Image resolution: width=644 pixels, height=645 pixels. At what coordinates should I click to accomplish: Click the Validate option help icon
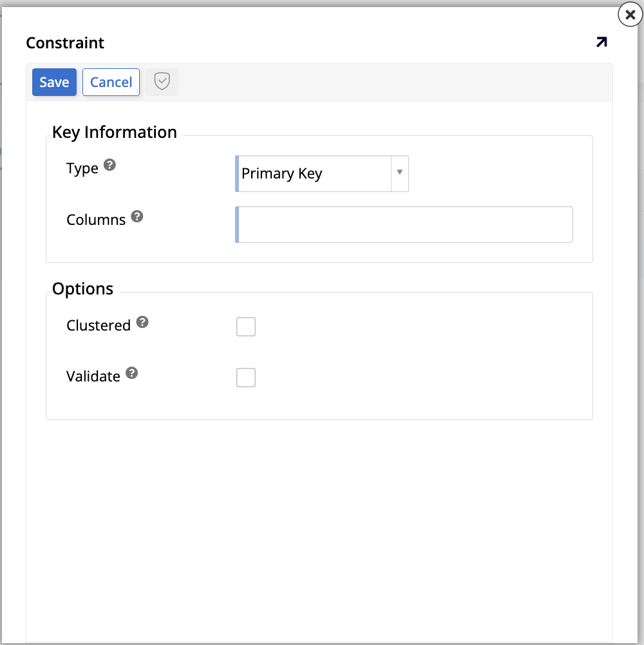(x=132, y=373)
